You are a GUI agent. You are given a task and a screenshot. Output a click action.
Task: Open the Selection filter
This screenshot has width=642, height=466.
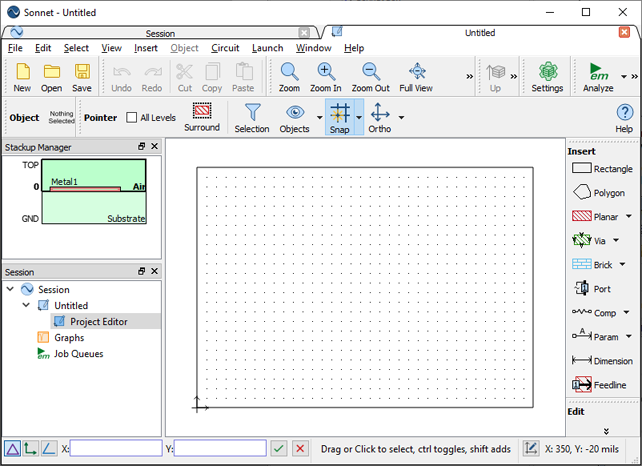coord(252,118)
